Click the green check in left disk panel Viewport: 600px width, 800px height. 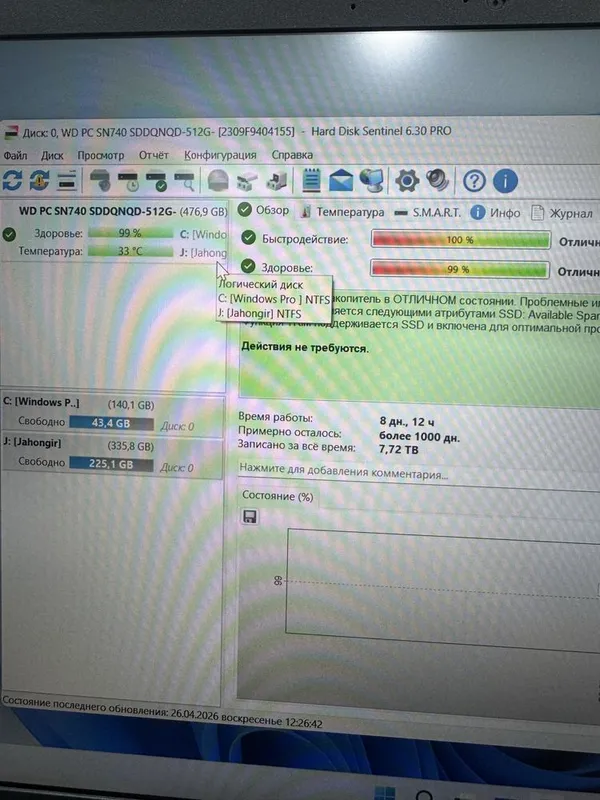point(9,234)
